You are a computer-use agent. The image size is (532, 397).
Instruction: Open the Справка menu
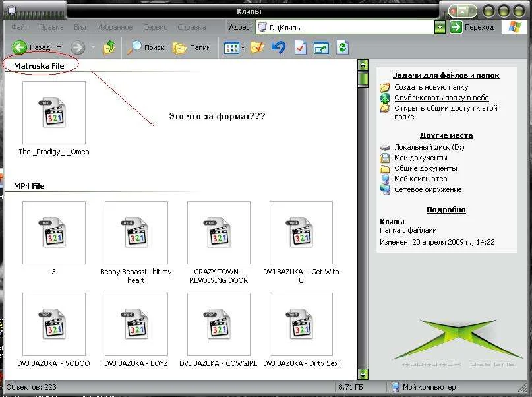192,27
